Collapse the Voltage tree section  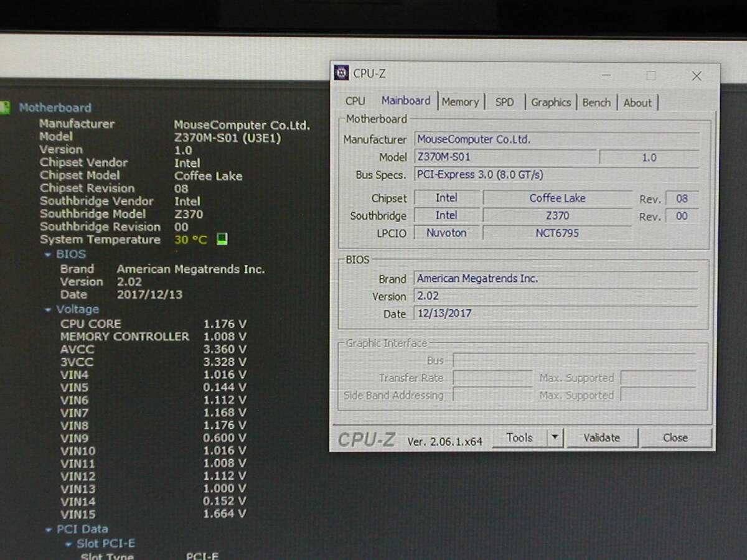click(48, 310)
